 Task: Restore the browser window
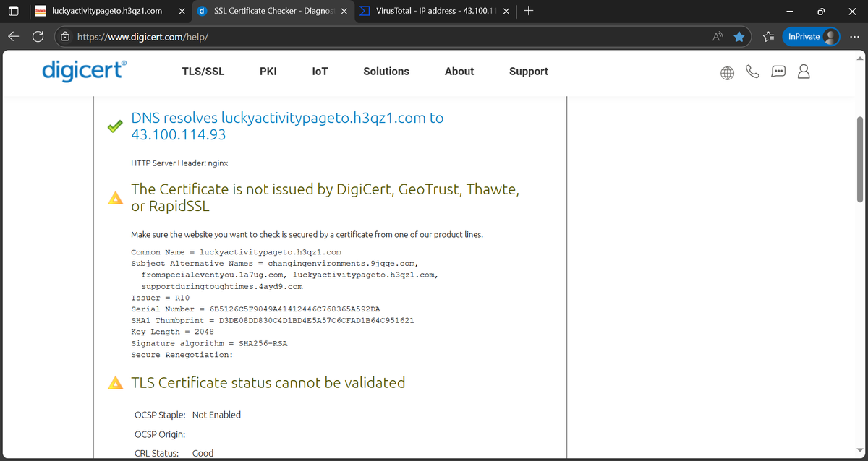(x=822, y=12)
